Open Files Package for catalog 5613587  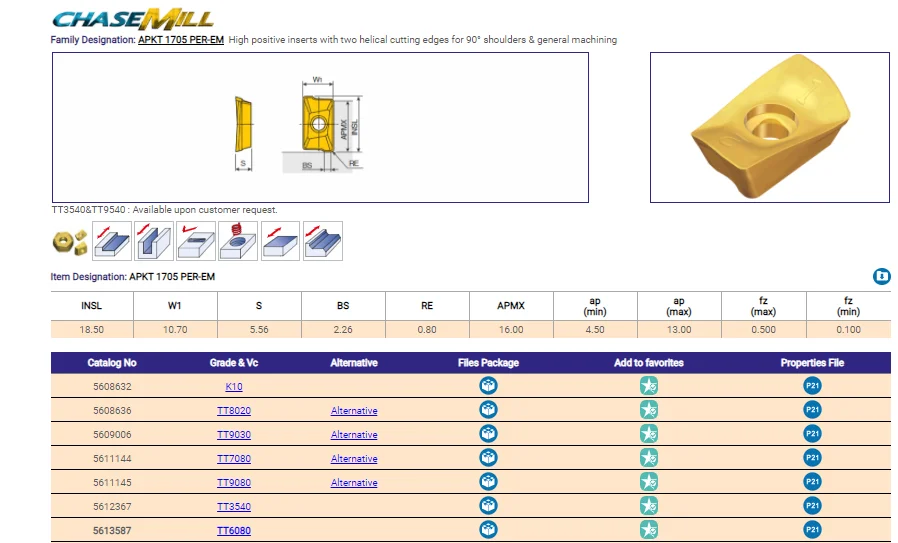488,530
